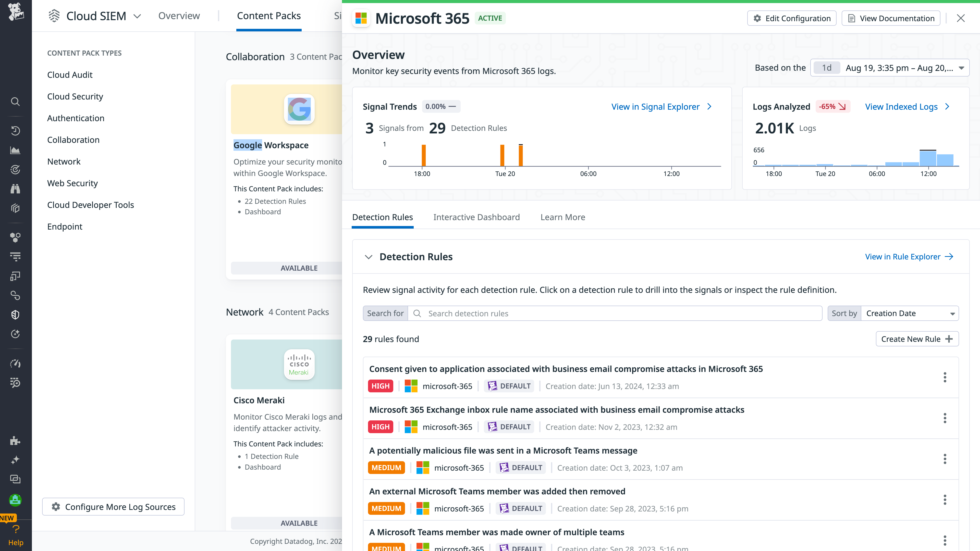
Task: Open the Cloud SIEM dropdown chevron
Action: pos(137,16)
